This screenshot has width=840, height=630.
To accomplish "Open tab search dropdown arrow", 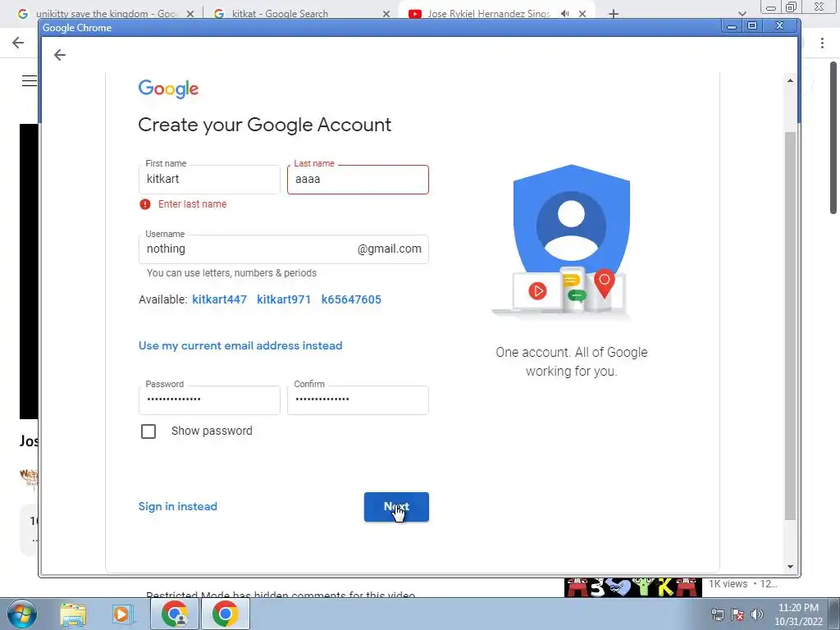I will click(742, 14).
